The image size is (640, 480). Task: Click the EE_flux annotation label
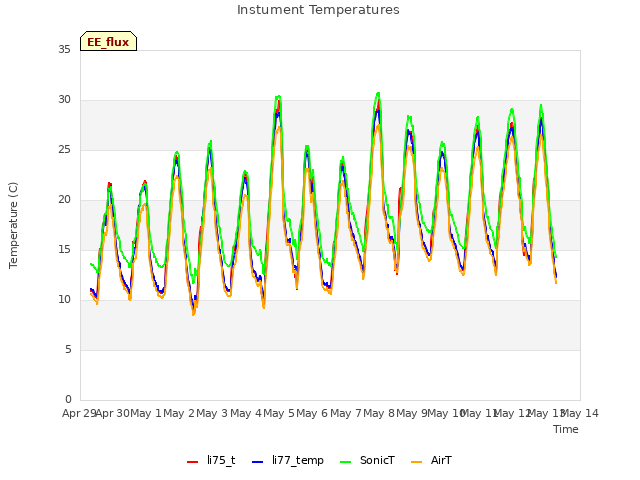pos(108,41)
